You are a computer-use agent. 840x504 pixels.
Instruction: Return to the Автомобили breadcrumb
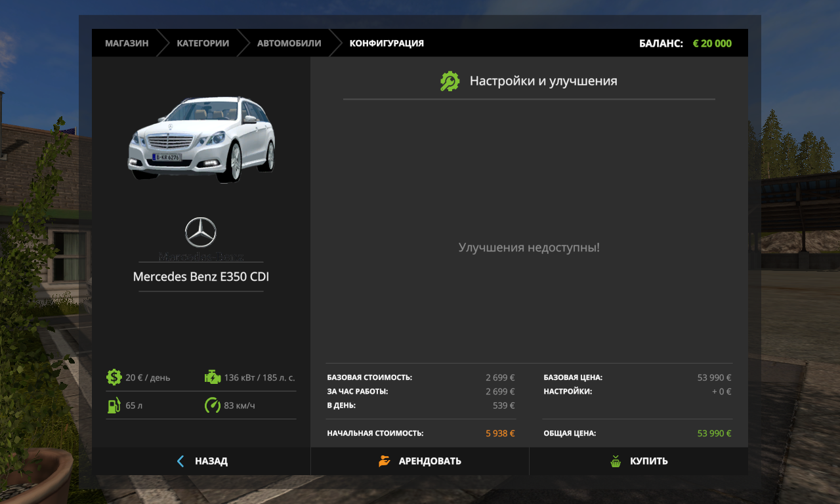pyautogui.click(x=289, y=43)
